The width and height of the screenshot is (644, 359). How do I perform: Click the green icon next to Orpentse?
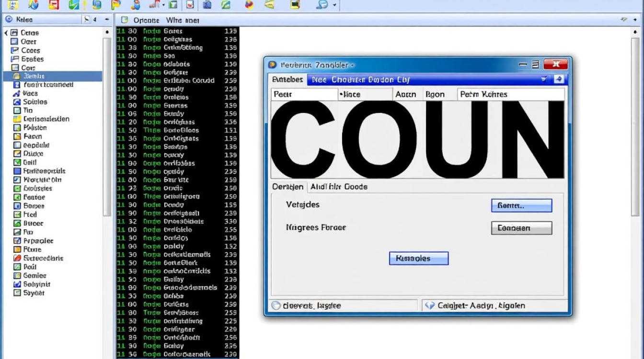pos(125,20)
